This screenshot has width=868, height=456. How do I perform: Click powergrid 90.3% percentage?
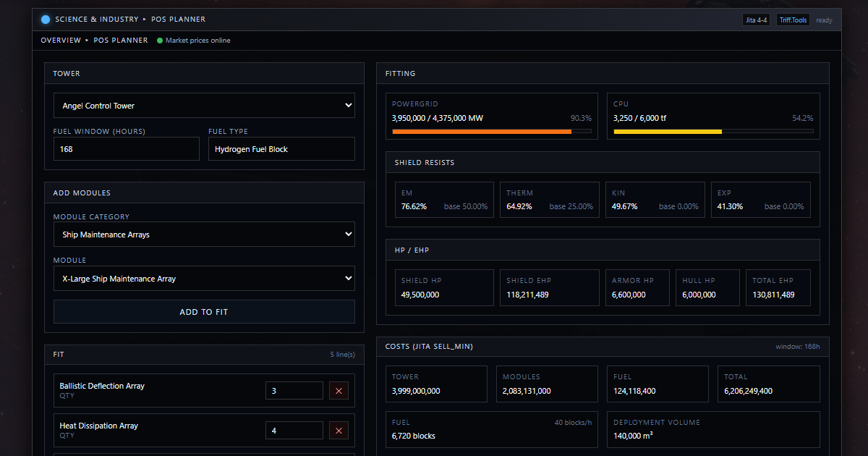click(x=581, y=118)
